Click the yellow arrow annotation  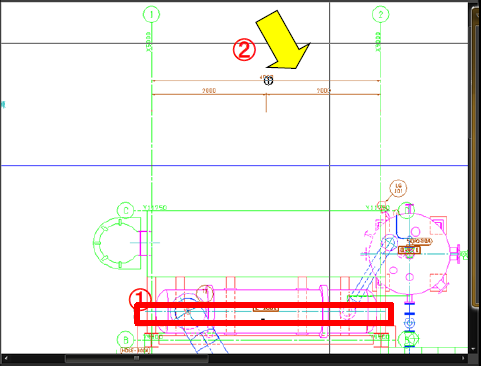click(x=283, y=40)
